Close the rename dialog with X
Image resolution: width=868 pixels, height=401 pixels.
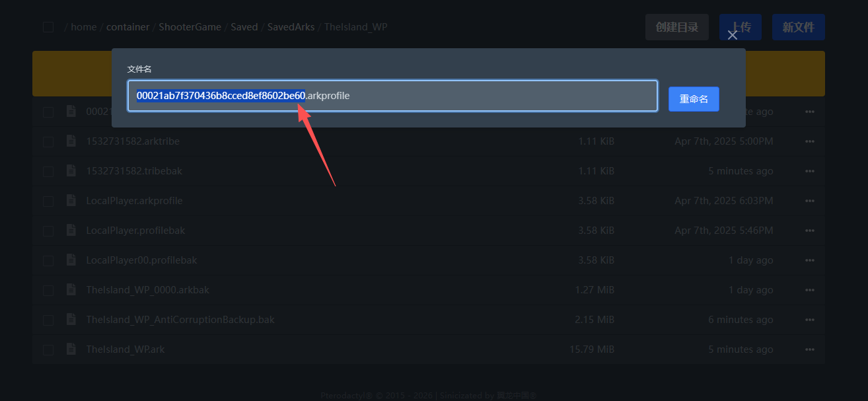(x=732, y=35)
